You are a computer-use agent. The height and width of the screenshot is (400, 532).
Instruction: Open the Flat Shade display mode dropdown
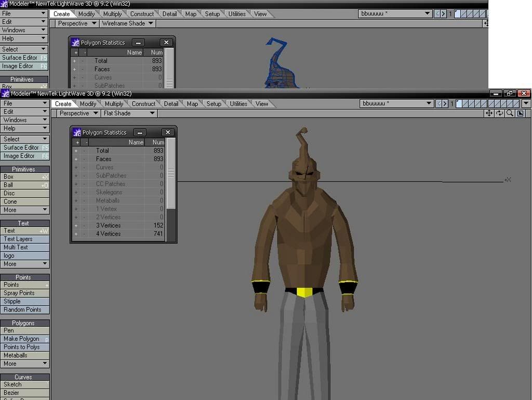129,113
